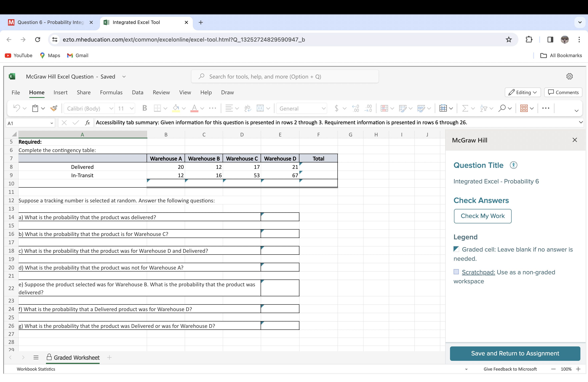Reload the page in the browser
The image size is (588, 382).
point(38,40)
